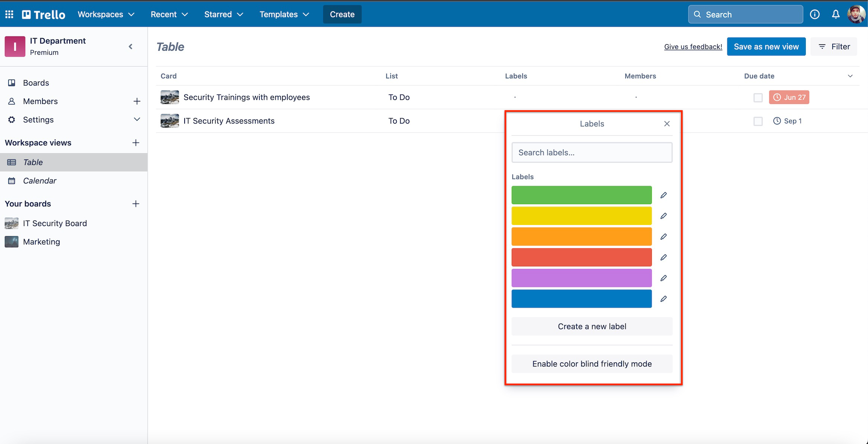Add a new board with plus
Viewport: 868px width, 444px height.
(136, 204)
